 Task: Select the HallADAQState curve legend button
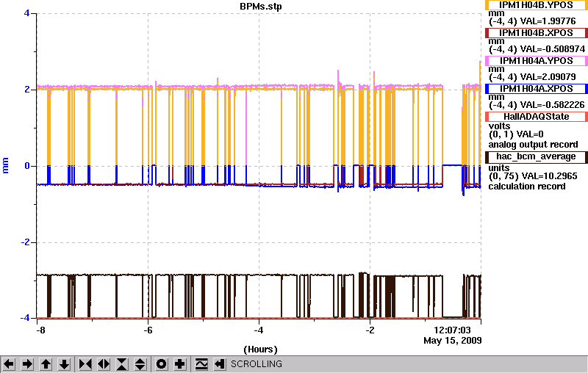tap(536, 117)
